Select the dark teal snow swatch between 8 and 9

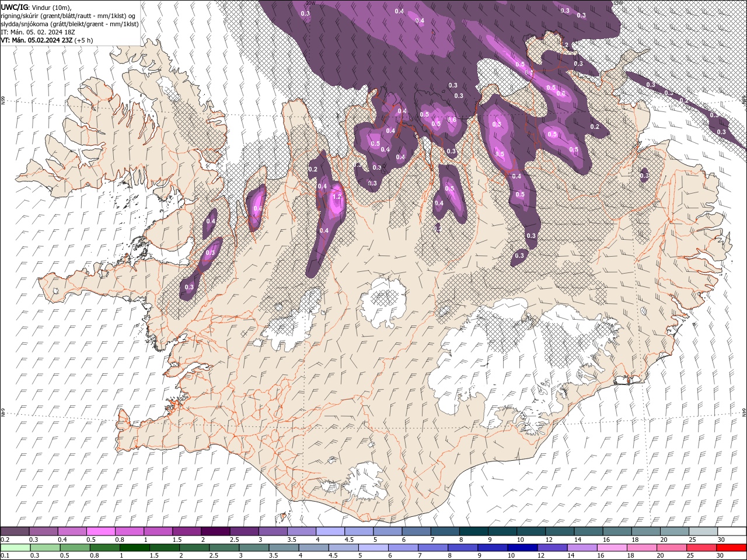pos(473,531)
